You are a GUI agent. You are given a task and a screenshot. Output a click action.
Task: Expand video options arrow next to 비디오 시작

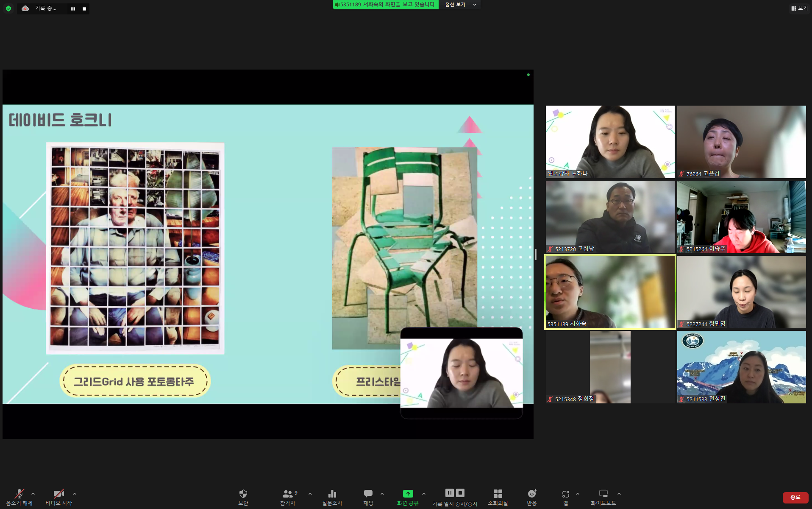75,494
